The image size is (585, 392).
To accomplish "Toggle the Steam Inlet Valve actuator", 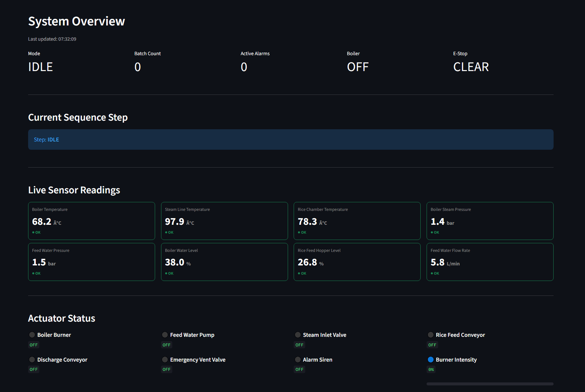I will click(298, 334).
